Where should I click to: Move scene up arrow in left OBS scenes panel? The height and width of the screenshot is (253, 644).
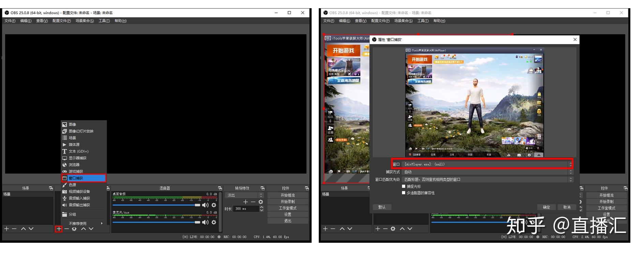point(23,229)
